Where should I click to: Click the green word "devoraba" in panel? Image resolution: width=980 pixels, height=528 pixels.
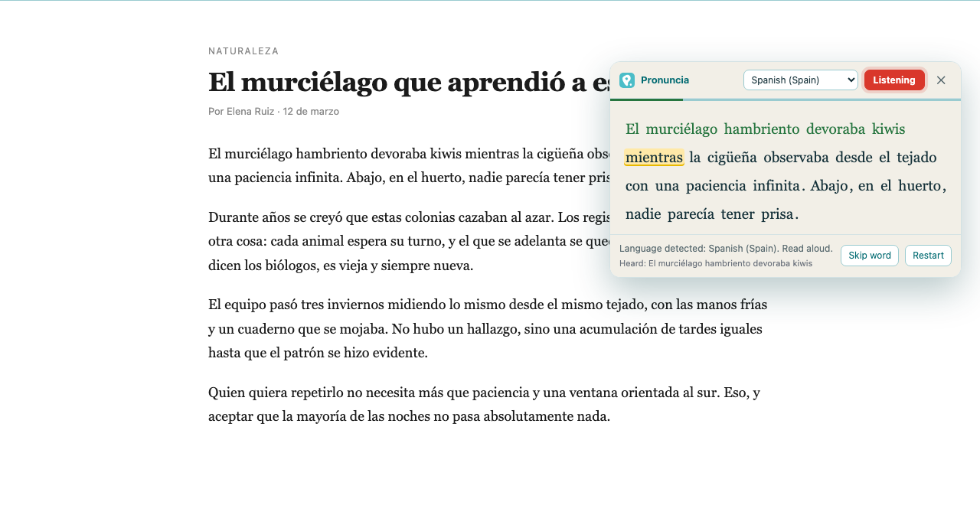pyautogui.click(x=836, y=129)
